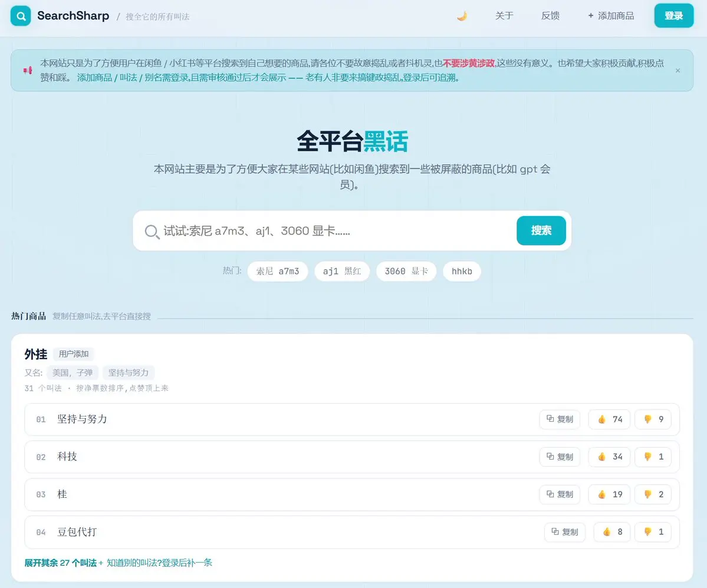Downvote the 科技 row
707x588 pixels.
point(653,457)
